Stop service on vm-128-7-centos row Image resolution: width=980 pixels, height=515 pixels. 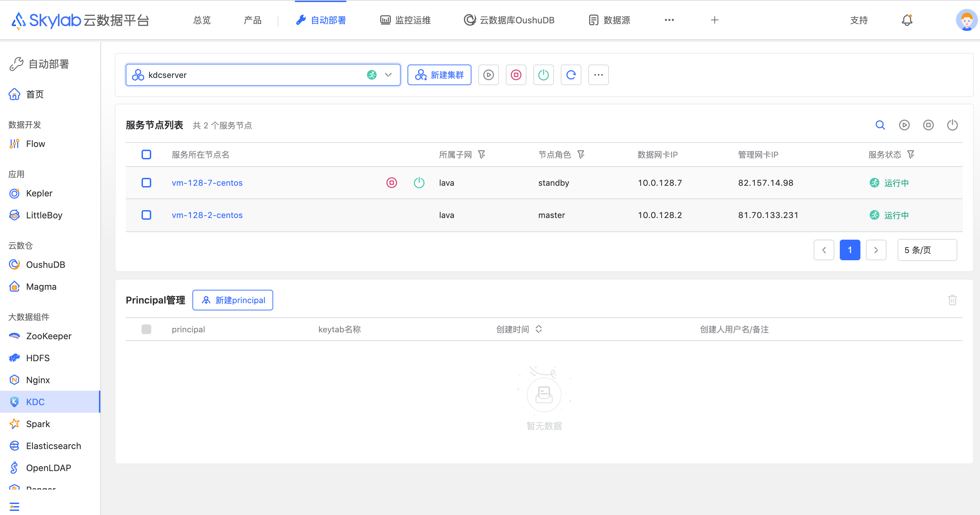[391, 183]
